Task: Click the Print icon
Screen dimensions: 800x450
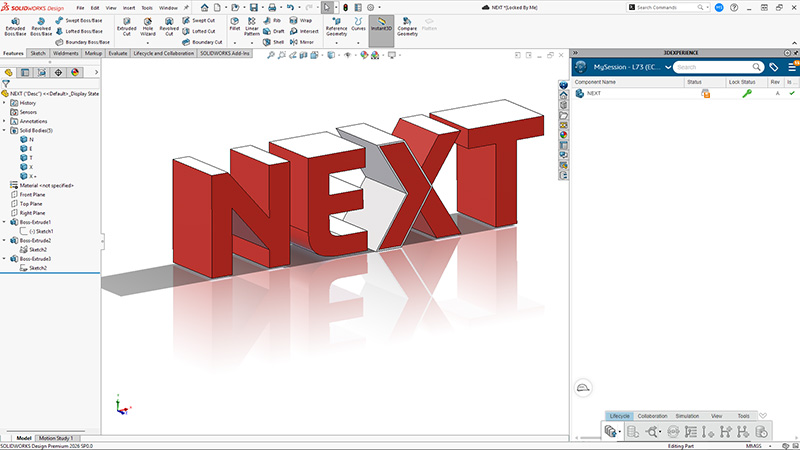Action: [x=272, y=8]
